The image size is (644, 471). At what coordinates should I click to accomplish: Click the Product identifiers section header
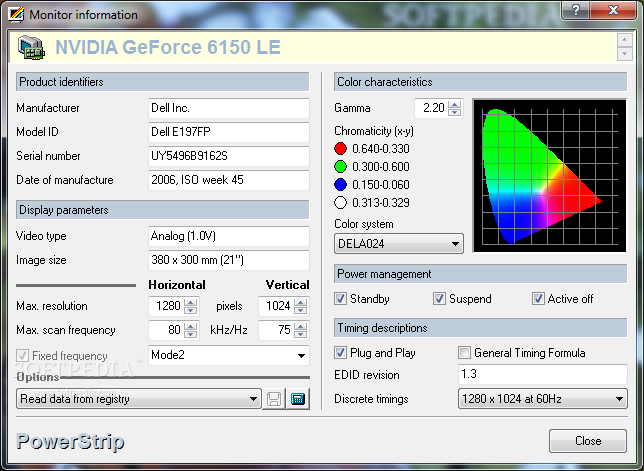(x=163, y=82)
